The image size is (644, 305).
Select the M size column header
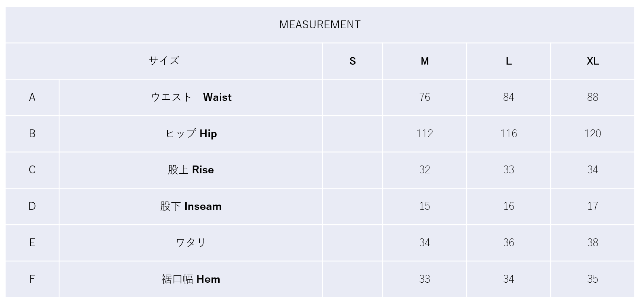point(425,61)
